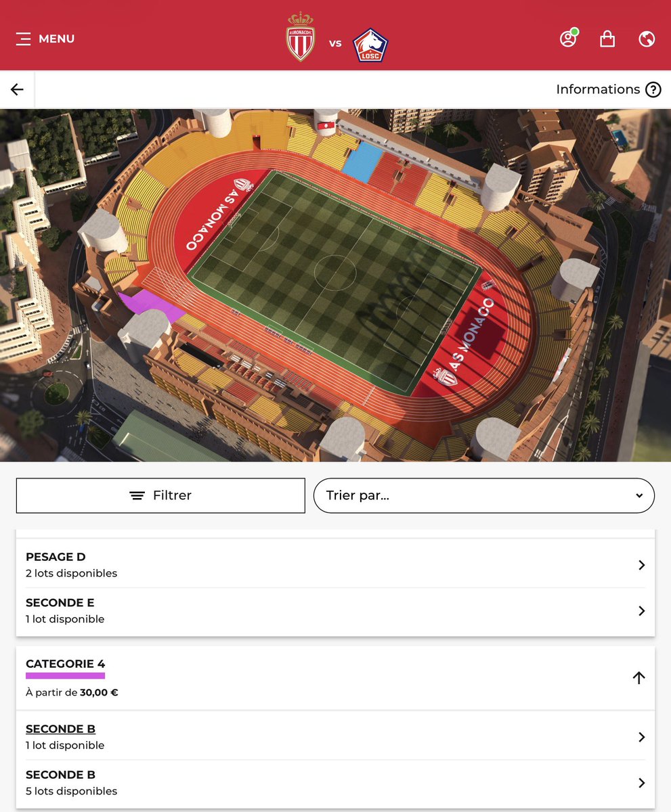671x812 pixels.
Task: Open the globe language selector
Action: [x=647, y=39]
